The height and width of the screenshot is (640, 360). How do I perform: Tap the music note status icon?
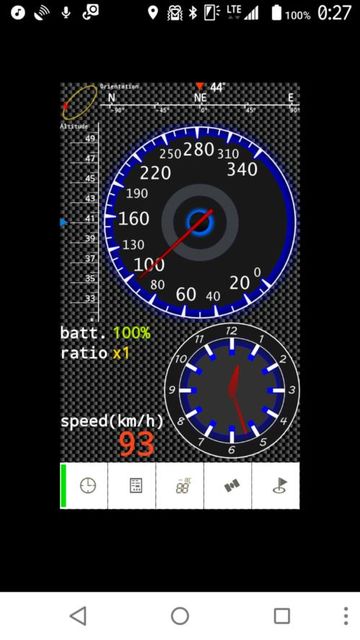[18, 13]
